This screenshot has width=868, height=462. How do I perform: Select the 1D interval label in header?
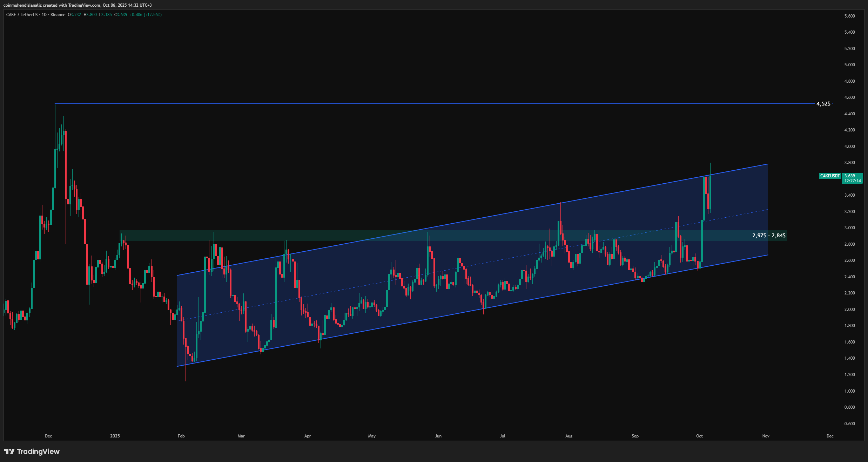[44, 15]
